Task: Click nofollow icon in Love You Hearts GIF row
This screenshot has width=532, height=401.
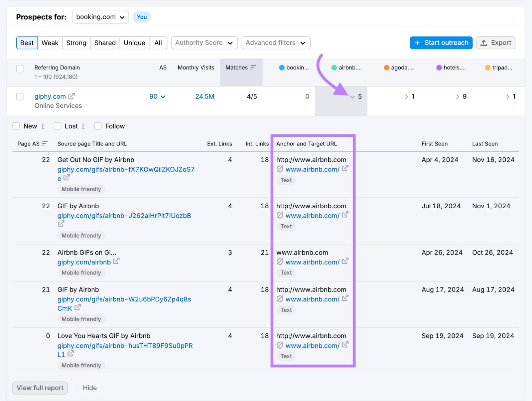Action: coord(280,345)
